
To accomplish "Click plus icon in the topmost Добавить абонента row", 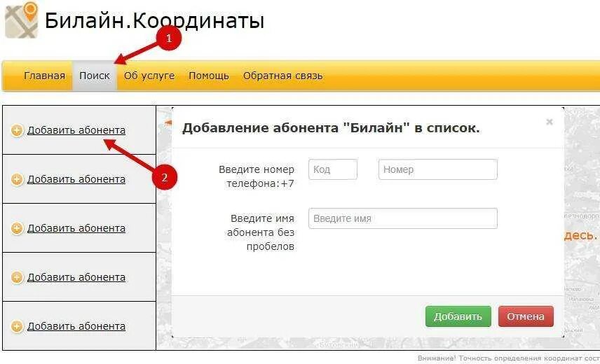I will pyautogui.click(x=17, y=131).
